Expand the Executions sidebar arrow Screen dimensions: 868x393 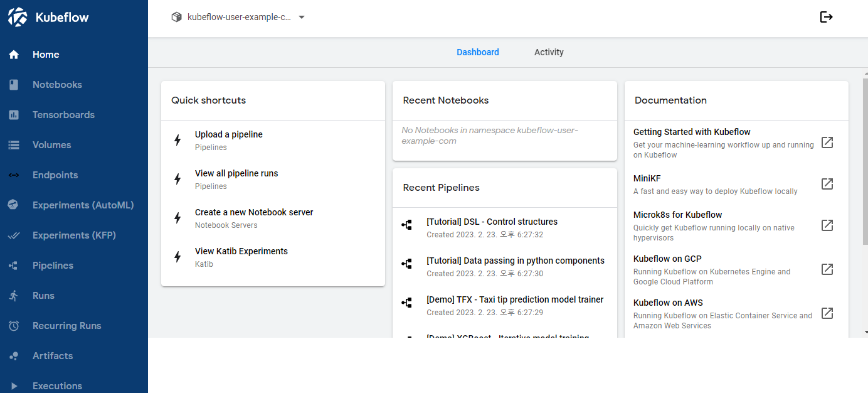click(14, 386)
